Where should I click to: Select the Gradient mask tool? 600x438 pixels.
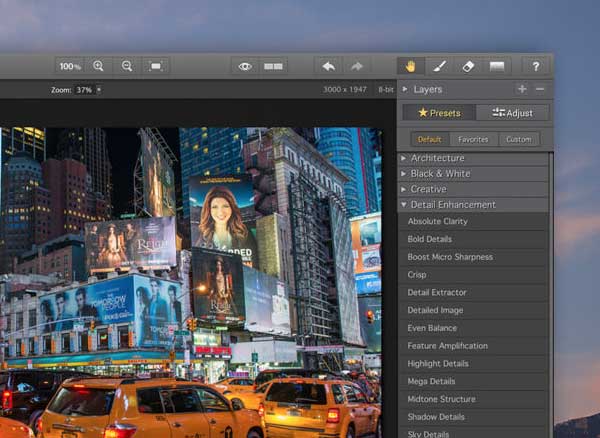[x=497, y=66]
